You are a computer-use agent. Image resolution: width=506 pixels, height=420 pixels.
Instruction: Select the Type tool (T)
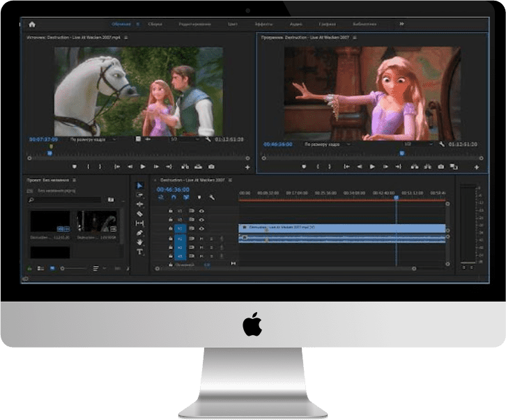point(139,252)
